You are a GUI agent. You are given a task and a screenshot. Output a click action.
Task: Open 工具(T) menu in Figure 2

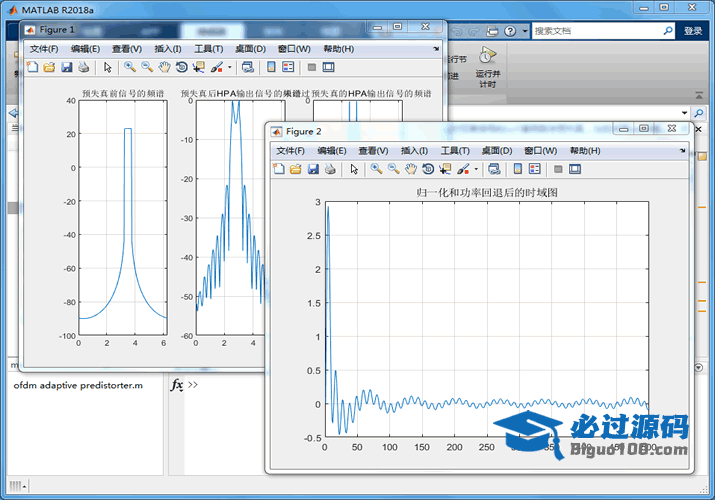(455, 151)
